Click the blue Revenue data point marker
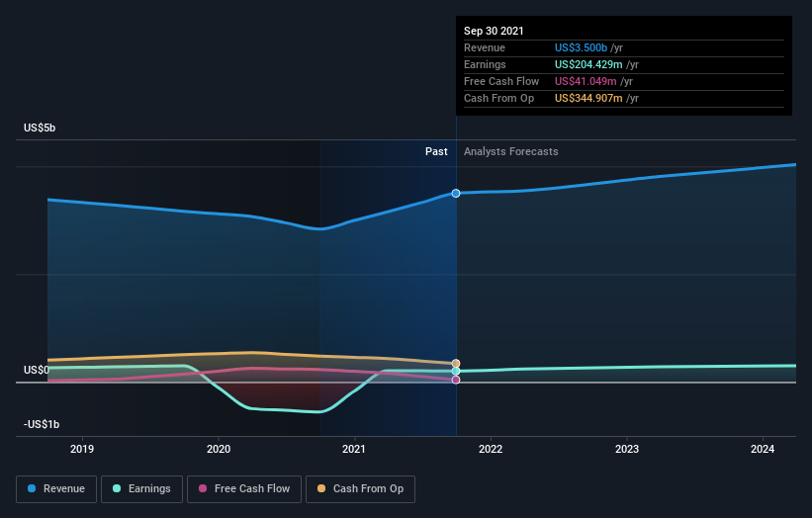 456,193
